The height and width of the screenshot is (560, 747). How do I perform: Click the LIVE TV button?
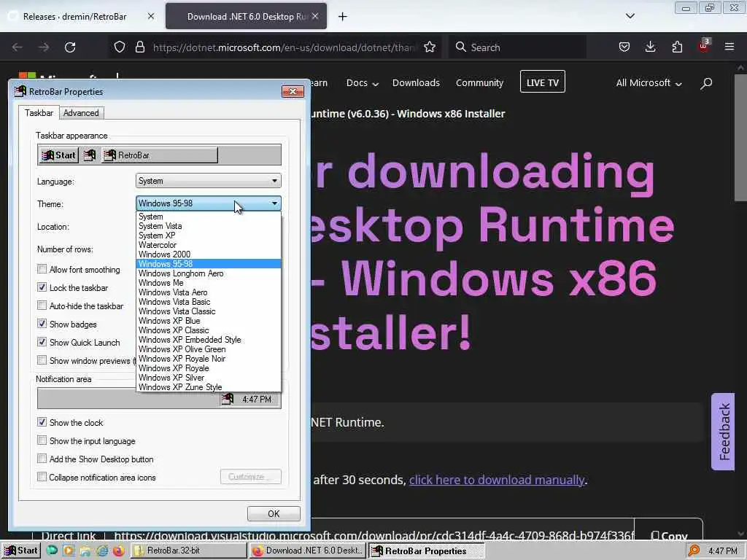click(x=543, y=82)
